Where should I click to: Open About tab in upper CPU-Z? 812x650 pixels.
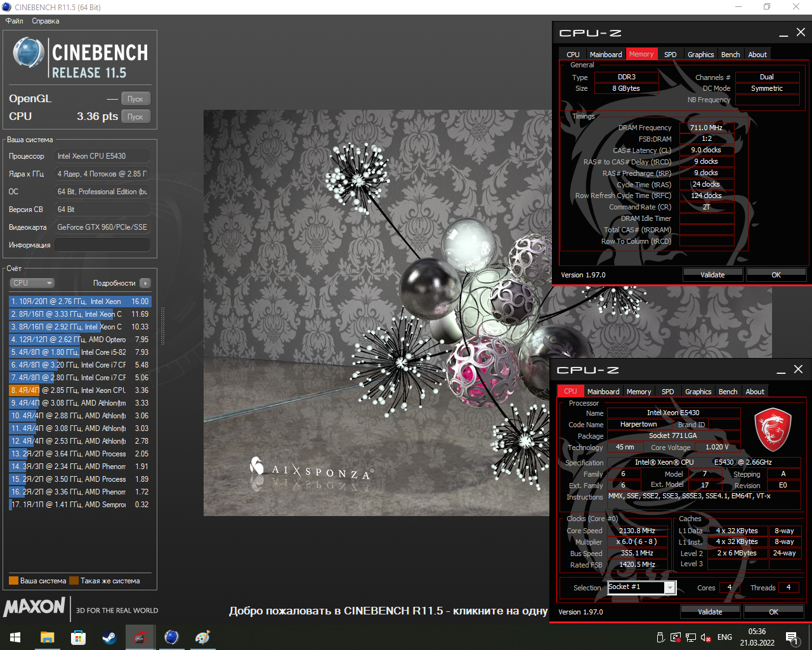coord(757,55)
